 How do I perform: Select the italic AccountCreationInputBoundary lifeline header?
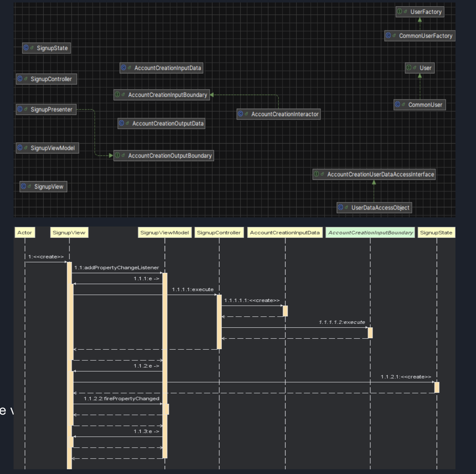pos(370,233)
